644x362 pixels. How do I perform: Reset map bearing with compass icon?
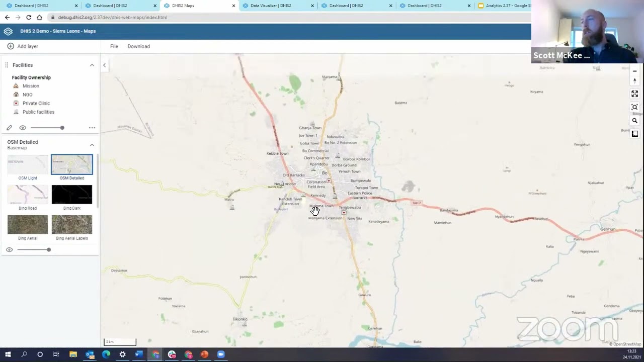[x=634, y=80]
